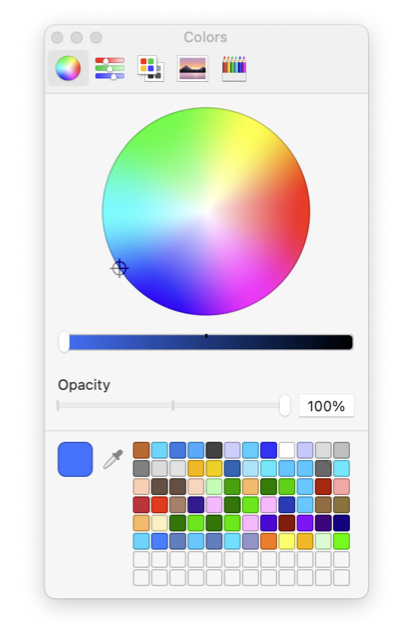420x640 pixels.
Task: Click the Opacity slider handle
Action: 284,405
